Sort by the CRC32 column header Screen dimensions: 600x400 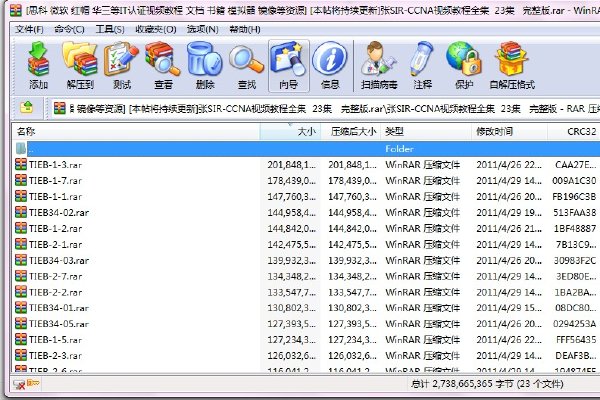pos(574,132)
